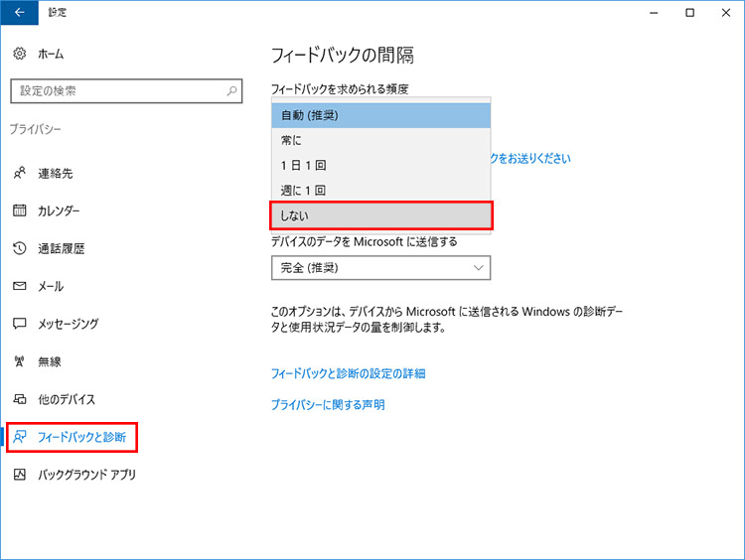Open バックグラウンド アプリ page
The image size is (745, 560).
[87, 475]
